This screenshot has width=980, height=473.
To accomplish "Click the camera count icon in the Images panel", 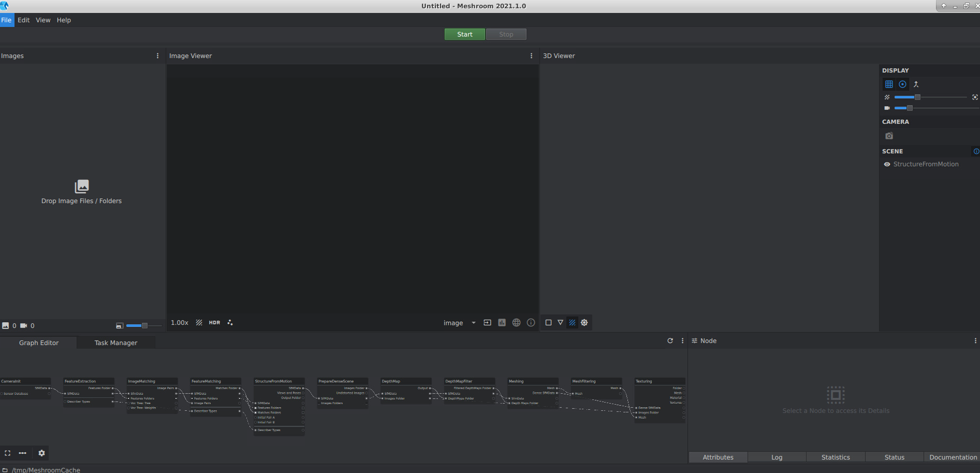I will pos(23,326).
